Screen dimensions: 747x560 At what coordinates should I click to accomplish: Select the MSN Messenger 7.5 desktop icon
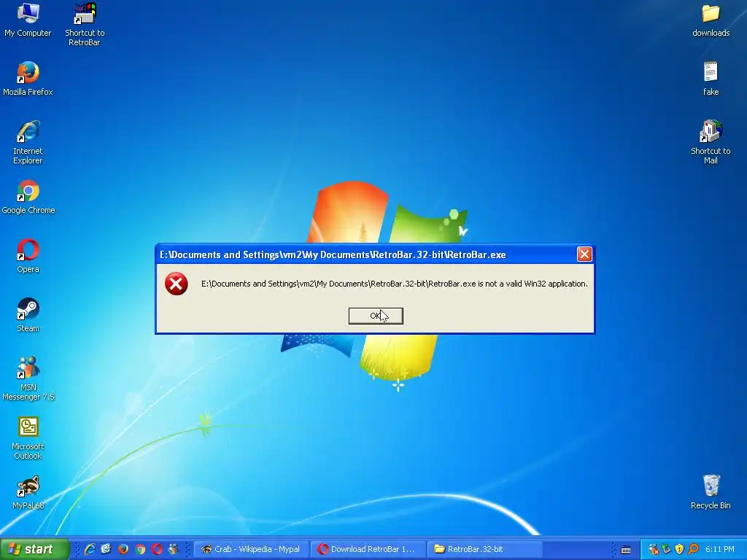(28, 379)
